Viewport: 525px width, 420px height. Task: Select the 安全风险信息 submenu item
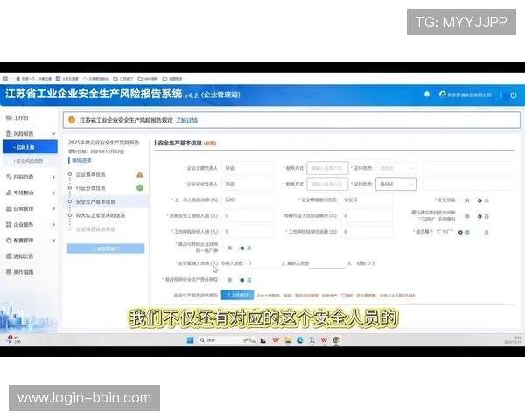(x=30, y=161)
